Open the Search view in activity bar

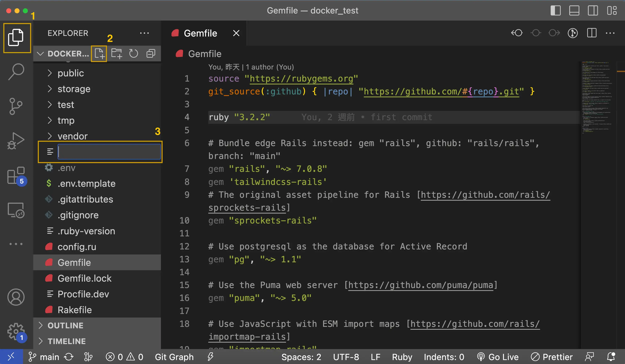16,72
